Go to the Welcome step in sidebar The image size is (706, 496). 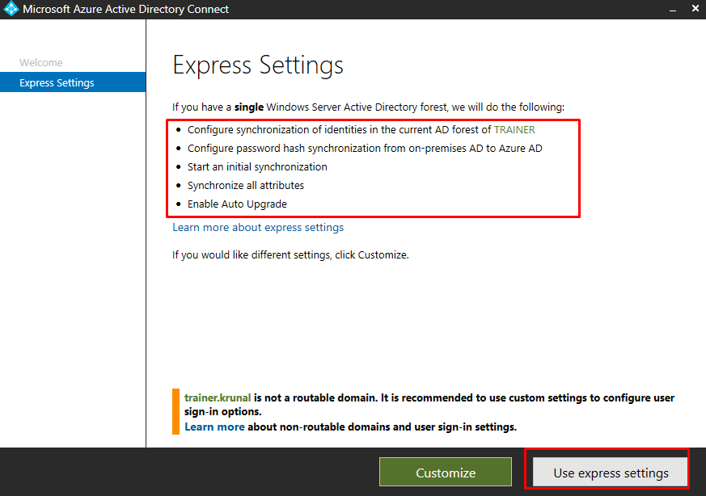tap(41, 63)
